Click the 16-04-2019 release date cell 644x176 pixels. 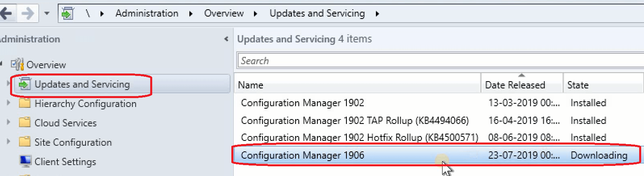(524, 121)
